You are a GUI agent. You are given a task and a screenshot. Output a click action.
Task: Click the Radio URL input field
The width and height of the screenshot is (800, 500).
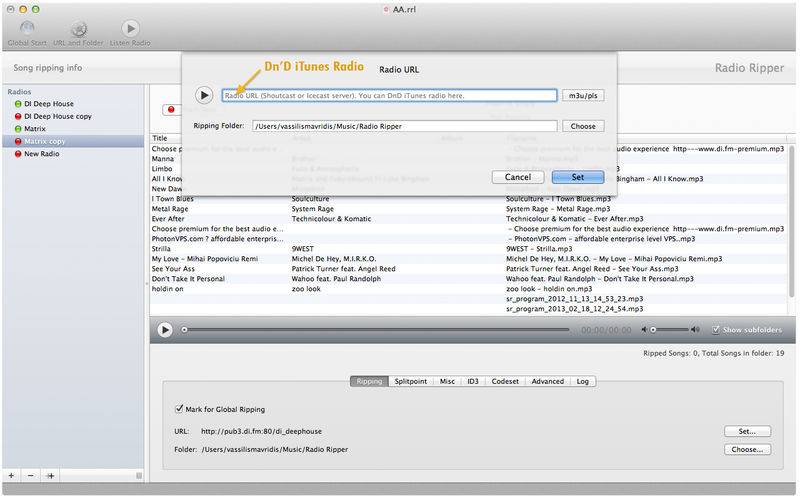(389, 95)
